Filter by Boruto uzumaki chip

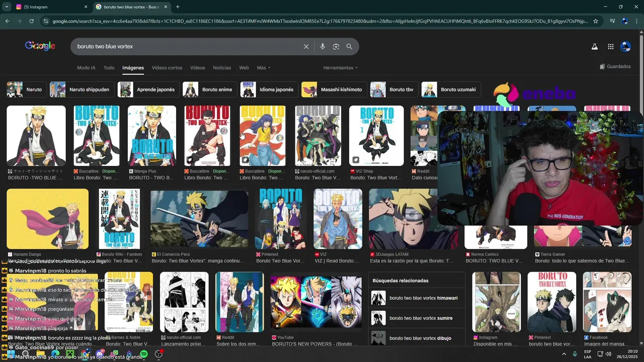click(x=451, y=89)
